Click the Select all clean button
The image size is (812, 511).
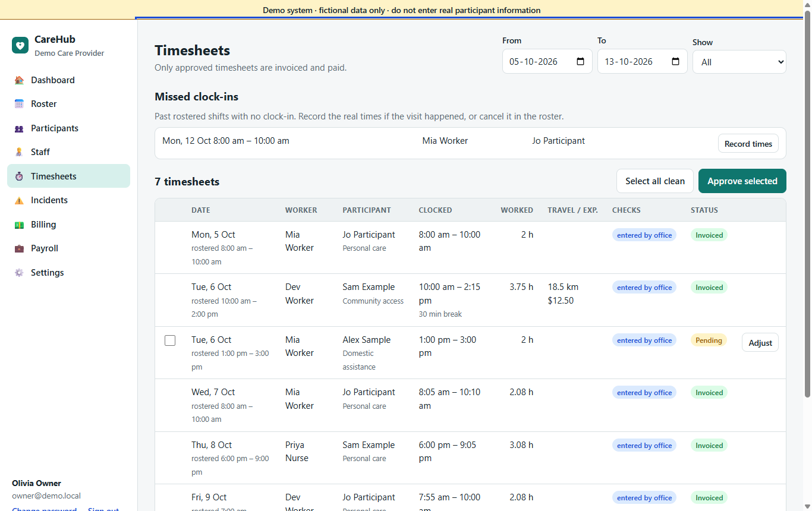click(655, 181)
